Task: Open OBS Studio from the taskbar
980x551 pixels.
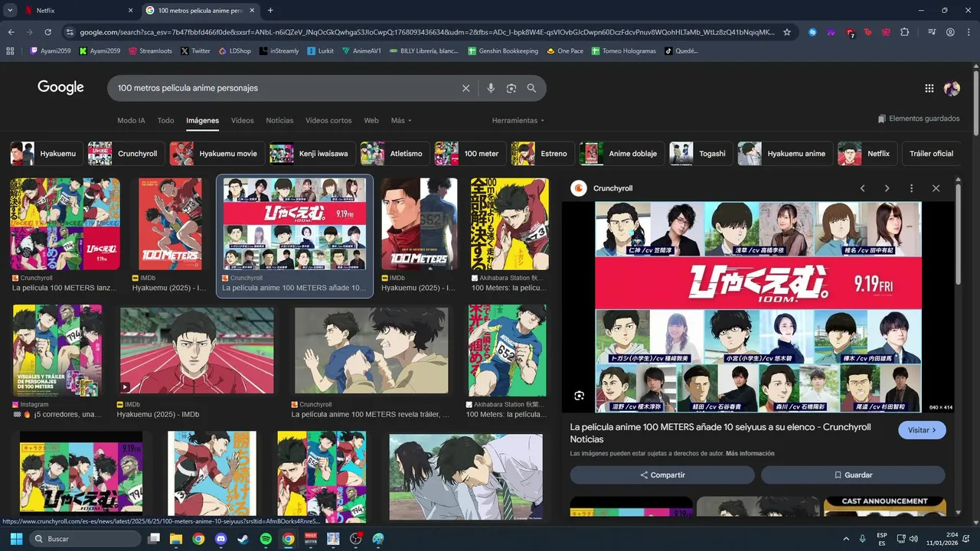Action: click(x=356, y=539)
